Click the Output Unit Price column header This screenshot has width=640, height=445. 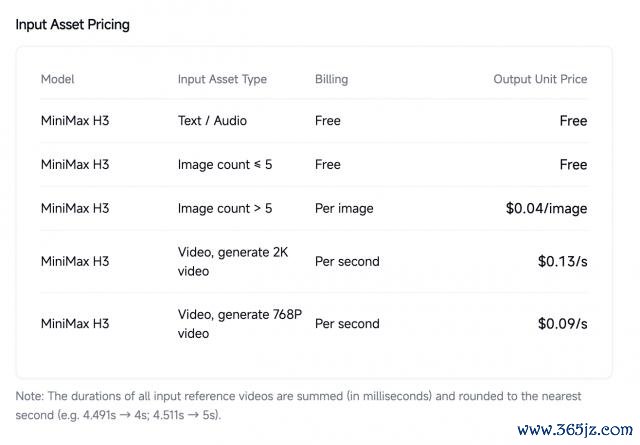point(540,79)
